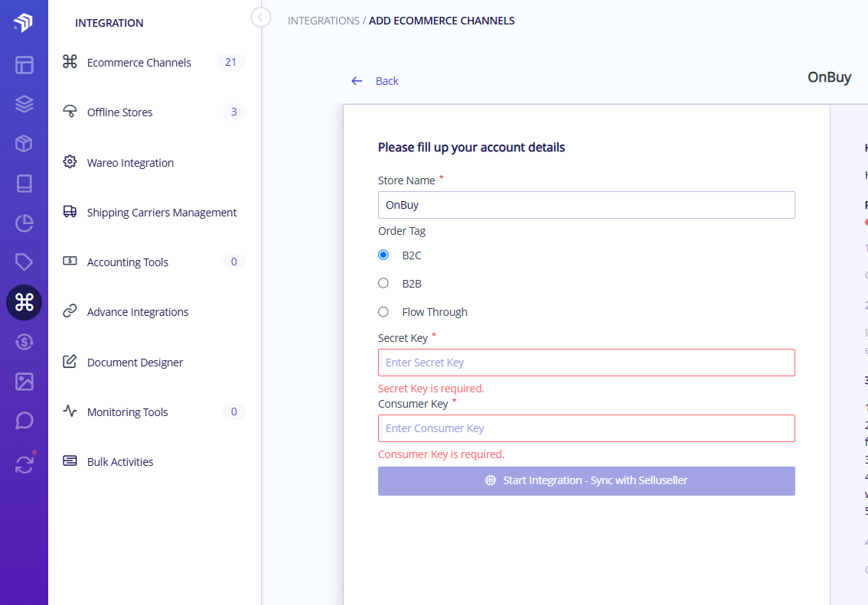Click the 'Secret Key is required.' error text

pyautogui.click(x=431, y=389)
